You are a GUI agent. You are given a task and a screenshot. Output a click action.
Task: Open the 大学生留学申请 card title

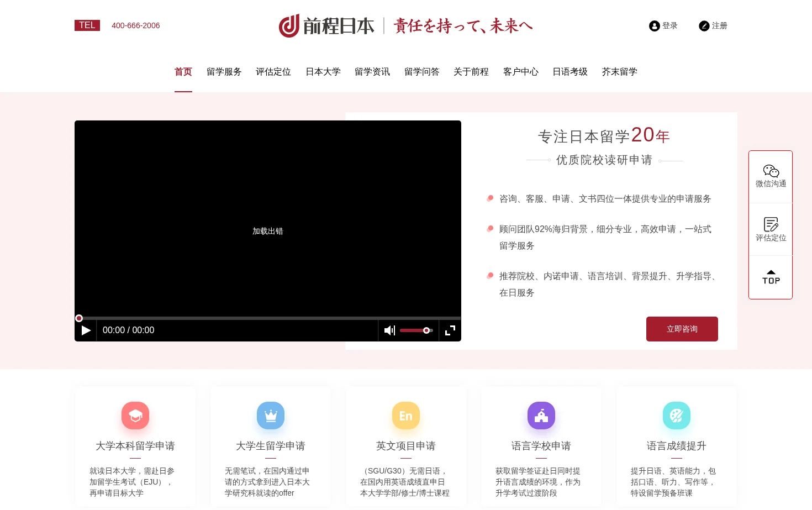pos(271,446)
